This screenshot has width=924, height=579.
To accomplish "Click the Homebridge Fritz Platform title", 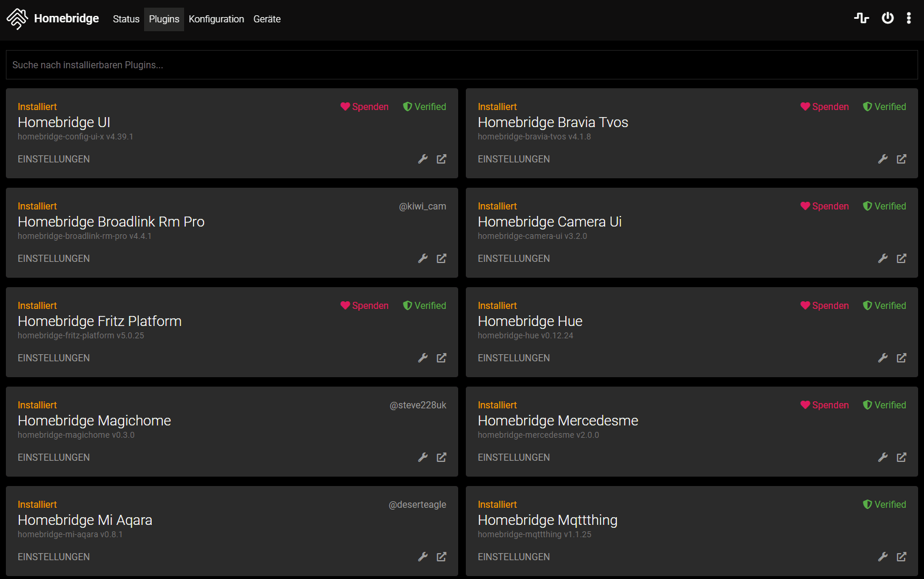I will point(99,321).
